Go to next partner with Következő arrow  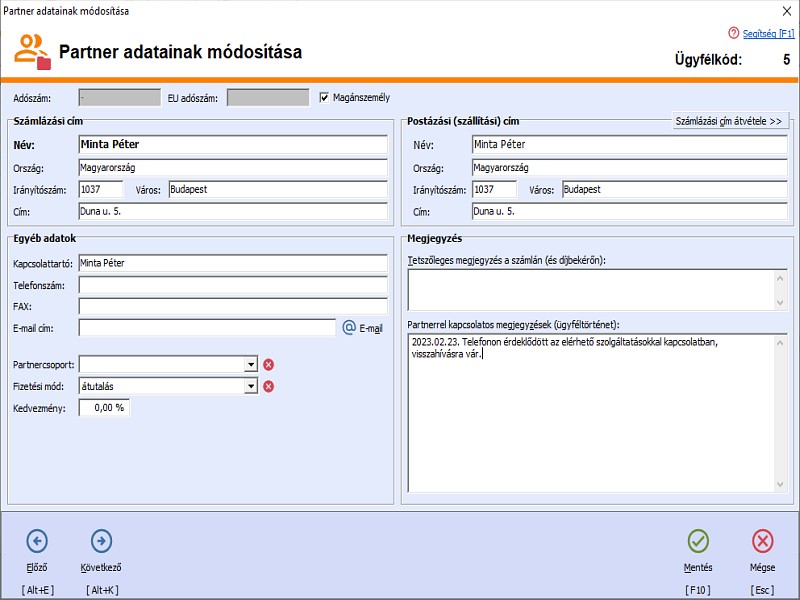(x=101, y=542)
